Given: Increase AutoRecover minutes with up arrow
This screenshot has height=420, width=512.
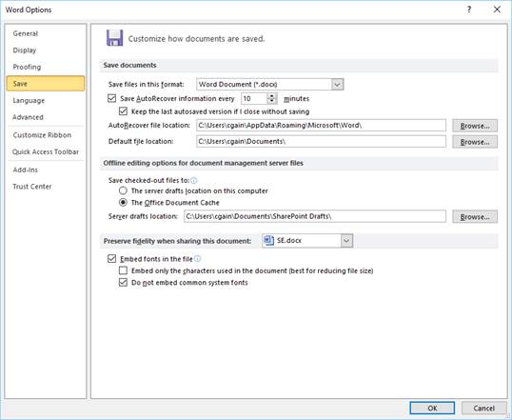Looking at the screenshot, I should pyautogui.click(x=271, y=96).
